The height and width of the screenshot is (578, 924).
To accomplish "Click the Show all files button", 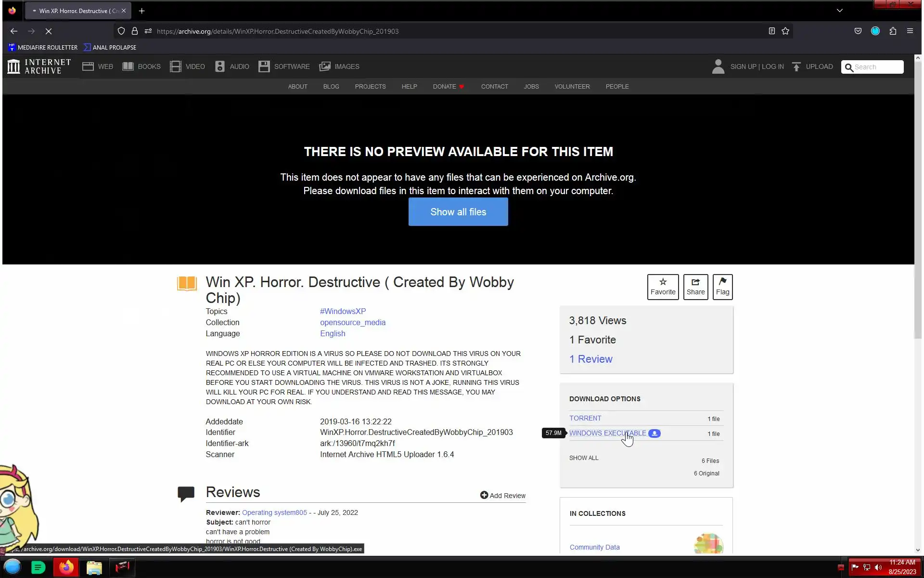I will [458, 212].
